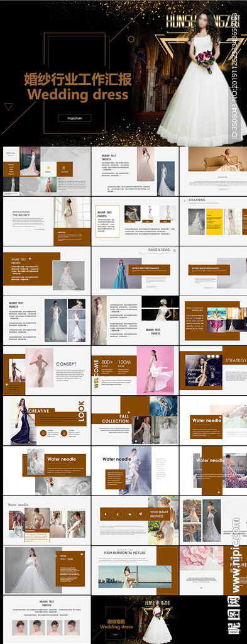The width and height of the screenshot is (247, 644).
Task: Click the orange-outlined HEADER TEXT PRESETS box
Action: (x=107, y=221)
